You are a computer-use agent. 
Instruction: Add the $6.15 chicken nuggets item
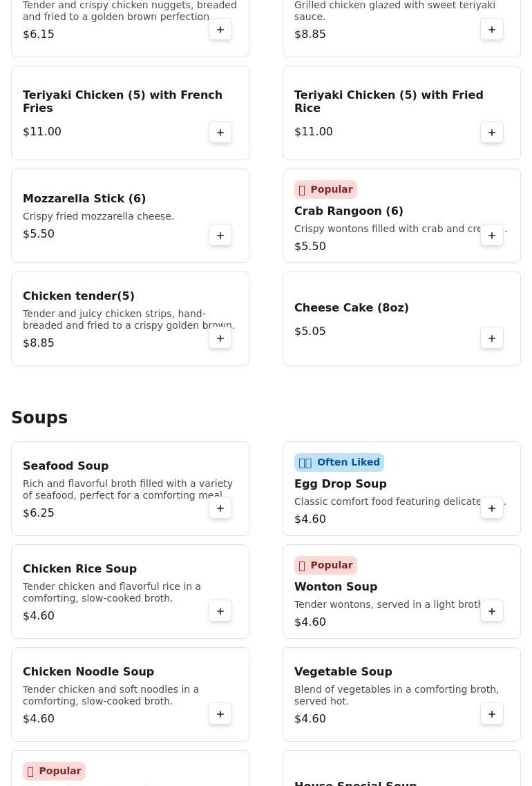(x=220, y=30)
